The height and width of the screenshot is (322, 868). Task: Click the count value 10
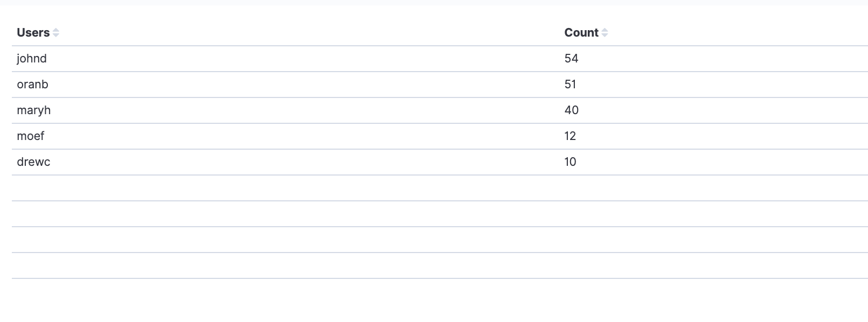coord(570,162)
